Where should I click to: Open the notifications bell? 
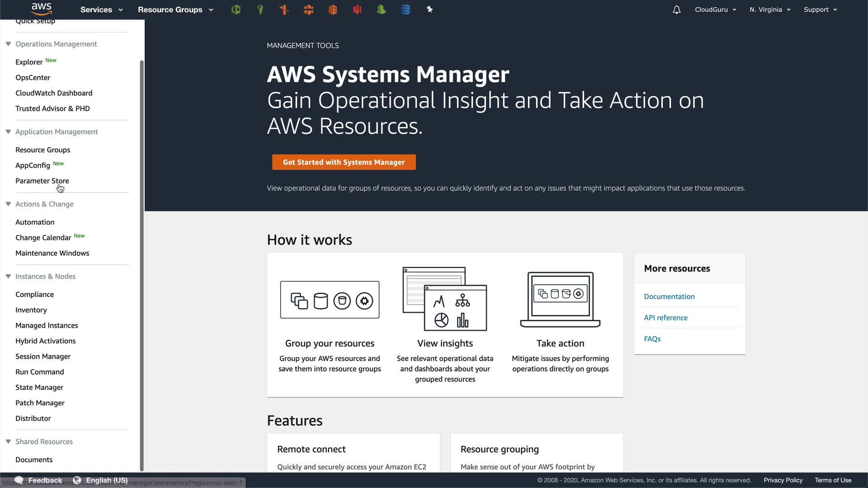click(676, 9)
